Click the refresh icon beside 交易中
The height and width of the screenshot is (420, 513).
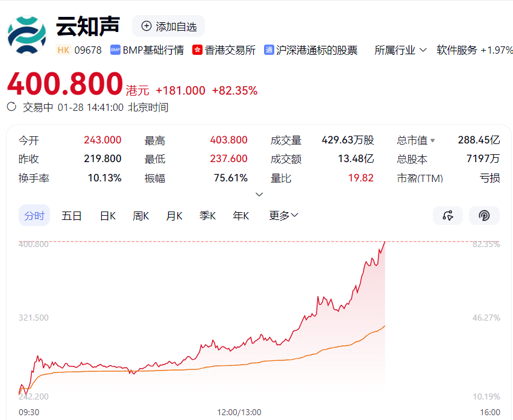tap(11, 107)
